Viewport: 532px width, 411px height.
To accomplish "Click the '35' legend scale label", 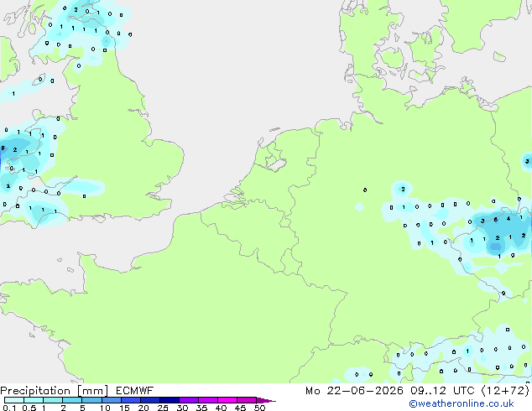I will click(x=201, y=408).
